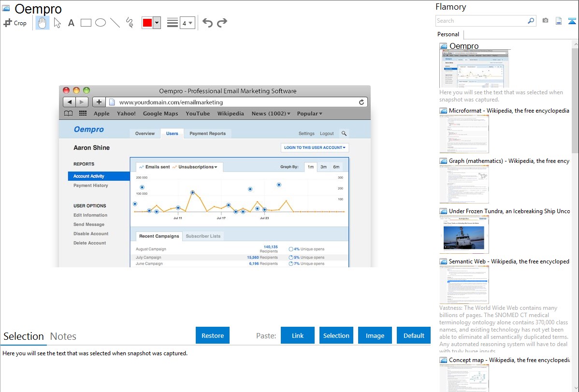Click the Semantic Web - Wikipedia title
This screenshot has height=392, width=579.
click(x=509, y=261)
